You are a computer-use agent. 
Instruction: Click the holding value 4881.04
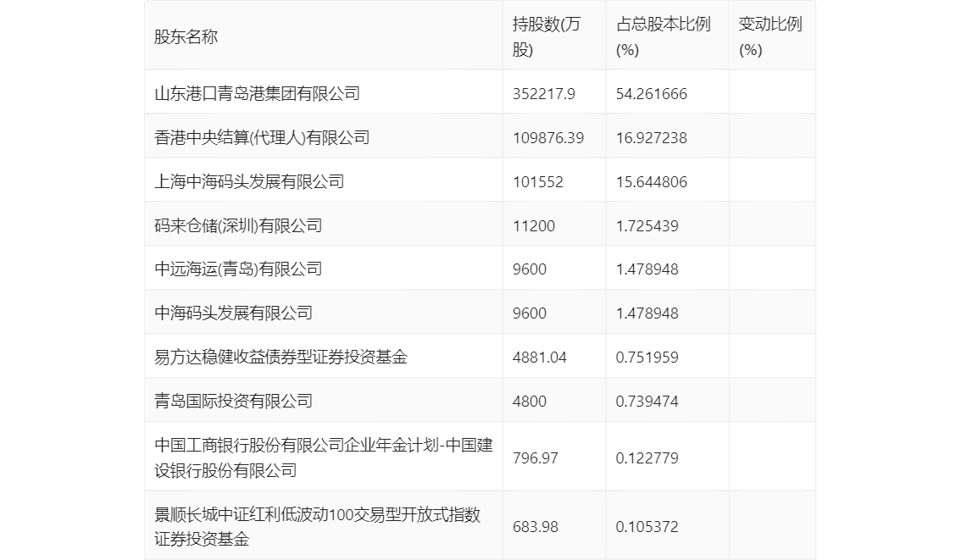coord(539,358)
